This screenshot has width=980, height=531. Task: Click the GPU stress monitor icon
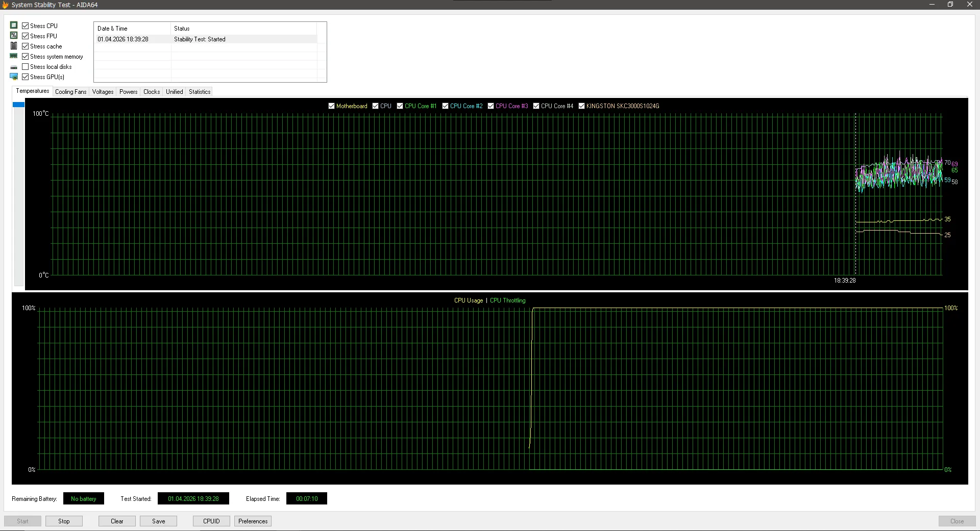(14, 77)
